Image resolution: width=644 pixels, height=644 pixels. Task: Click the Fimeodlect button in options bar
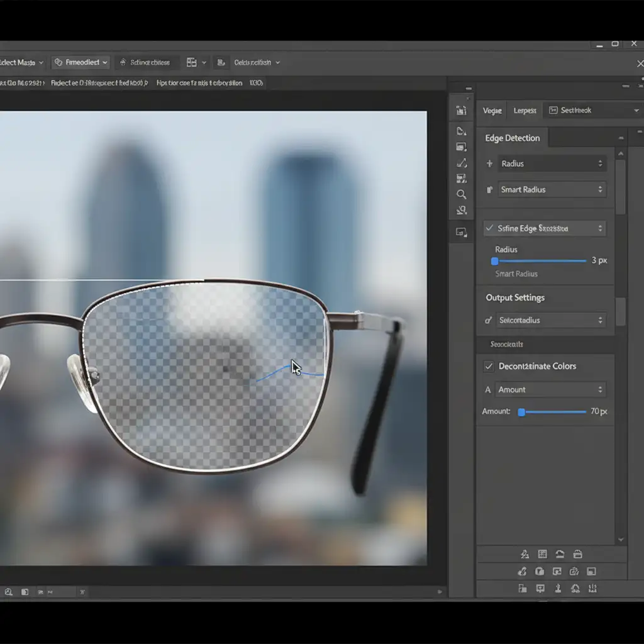(x=80, y=62)
